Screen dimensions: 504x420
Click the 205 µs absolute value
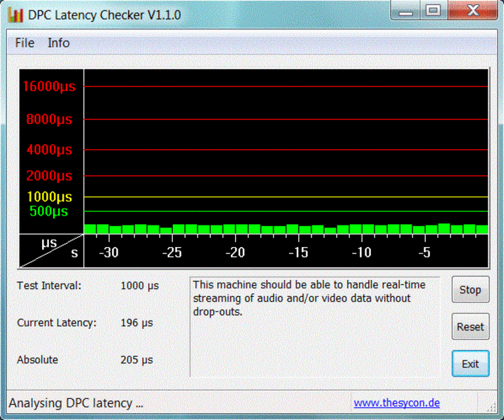[x=136, y=360]
